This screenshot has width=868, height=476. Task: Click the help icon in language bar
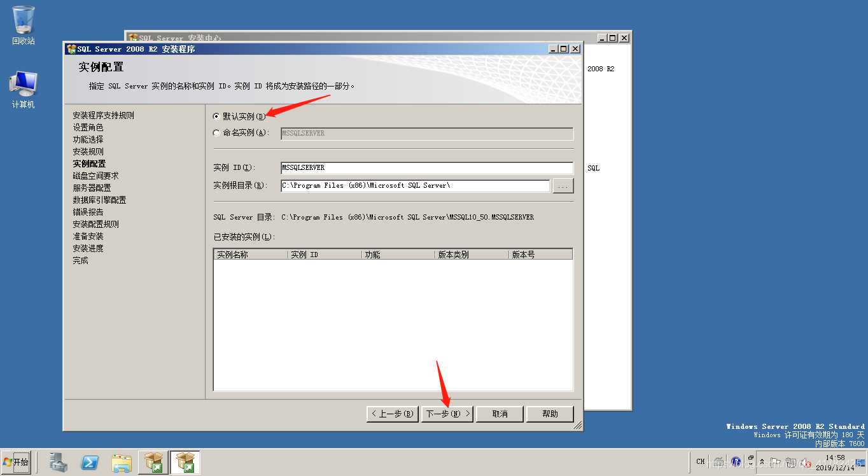pyautogui.click(x=736, y=462)
